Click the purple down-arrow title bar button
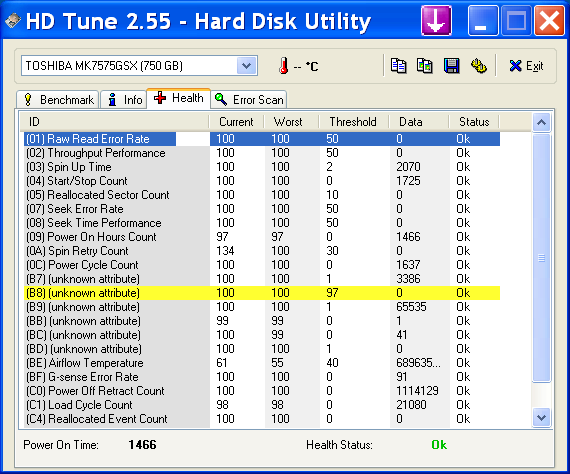Image resolution: width=570 pixels, height=474 pixels. pyautogui.click(x=436, y=21)
